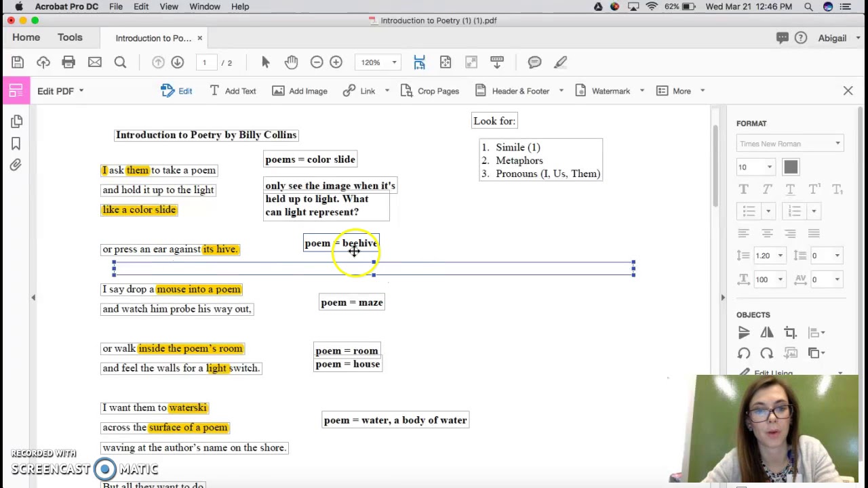The image size is (868, 488).
Task: Rotate the object clockwise
Action: coord(767,353)
